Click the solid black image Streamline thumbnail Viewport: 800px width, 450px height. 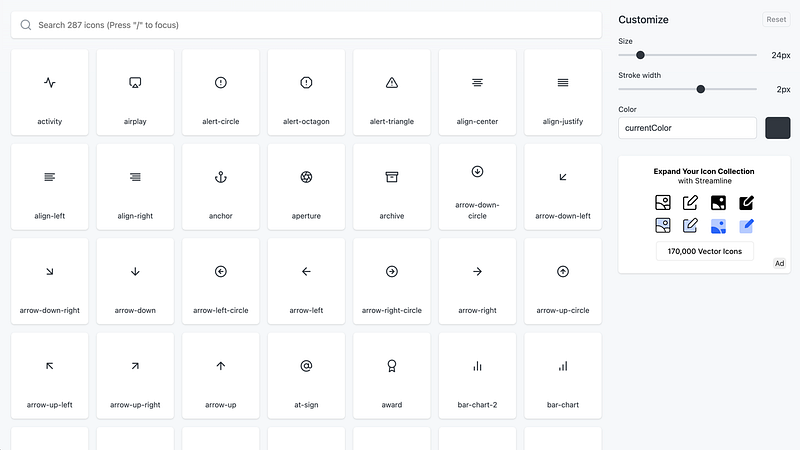(718, 203)
